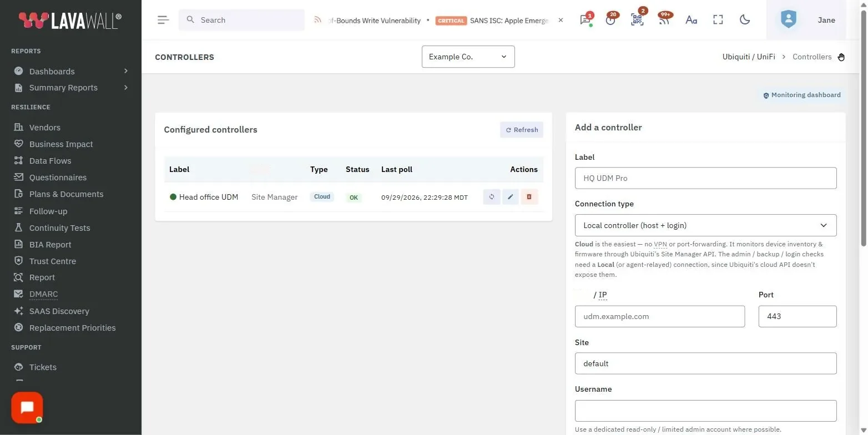Image resolution: width=868 pixels, height=435 pixels.
Task: Enter fullscreen mode via the header icon
Action: point(718,20)
